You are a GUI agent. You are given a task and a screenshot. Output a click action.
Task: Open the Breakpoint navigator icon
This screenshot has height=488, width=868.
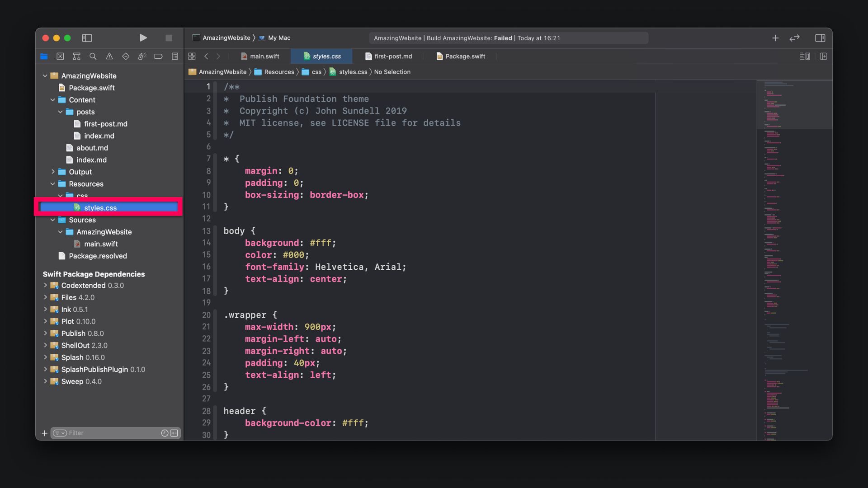point(158,56)
